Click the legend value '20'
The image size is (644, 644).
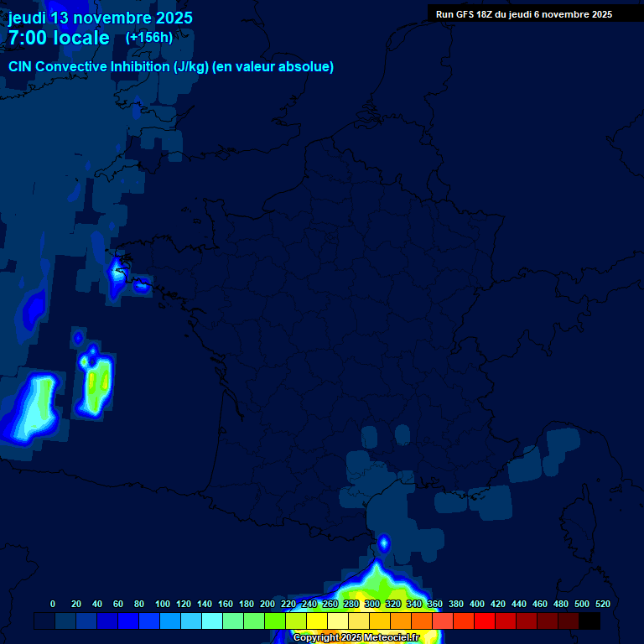point(76,604)
